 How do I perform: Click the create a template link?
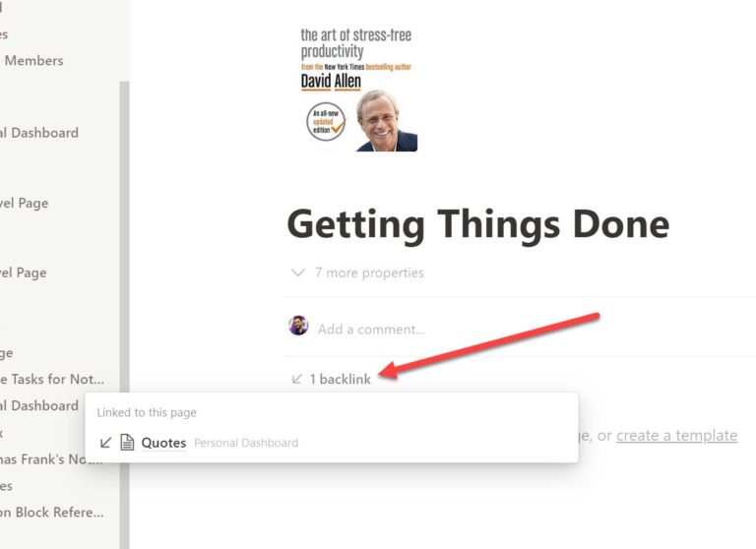coord(676,435)
